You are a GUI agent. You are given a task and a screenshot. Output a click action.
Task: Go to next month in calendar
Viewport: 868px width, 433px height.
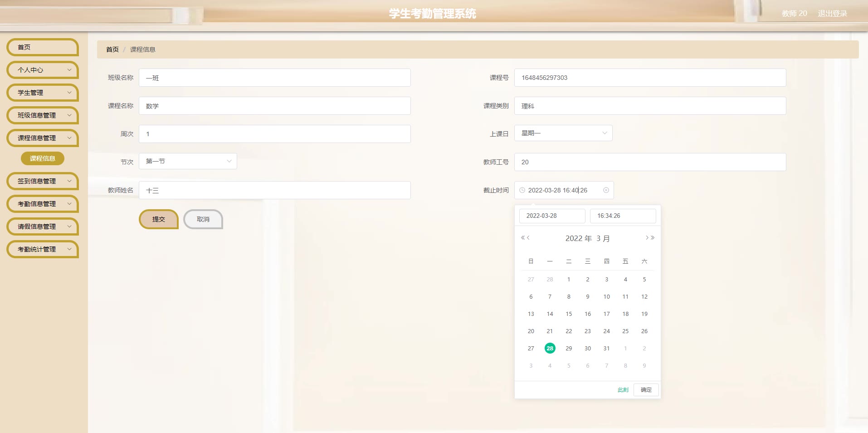(647, 238)
